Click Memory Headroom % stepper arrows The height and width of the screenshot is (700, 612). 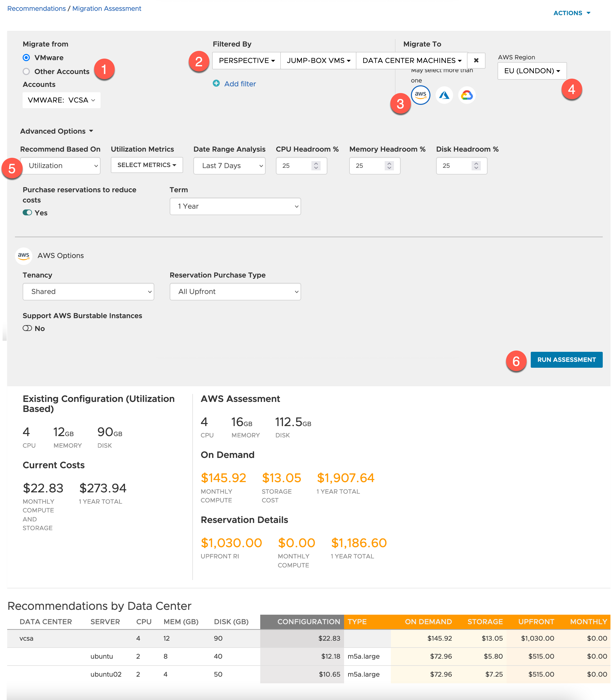coord(389,165)
